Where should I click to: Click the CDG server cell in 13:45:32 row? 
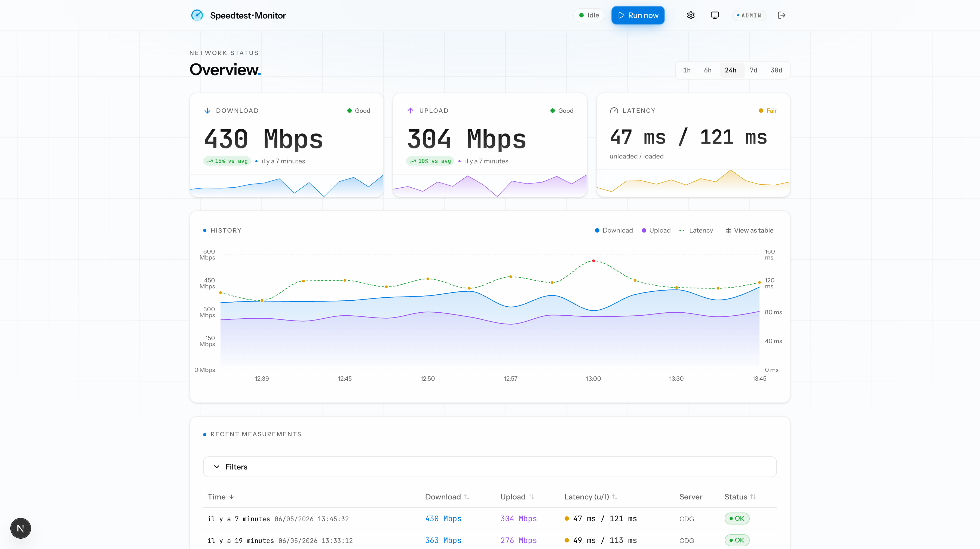coord(687,519)
